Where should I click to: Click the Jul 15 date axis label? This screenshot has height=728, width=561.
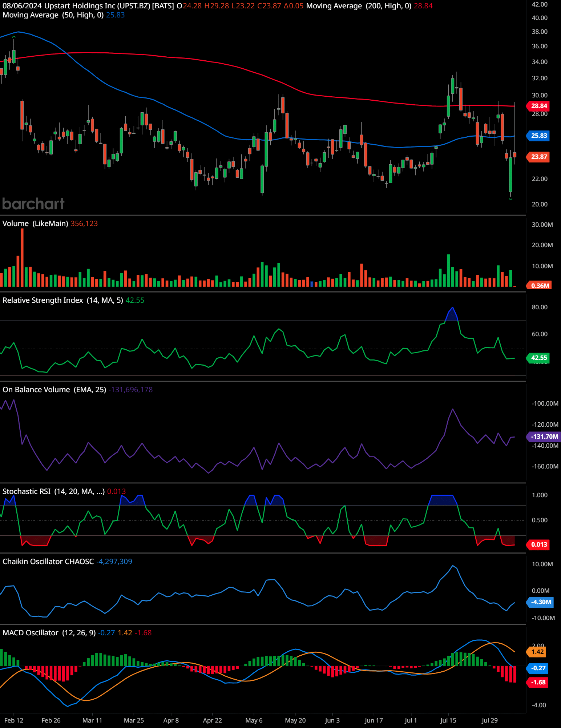(x=448, y=720)
